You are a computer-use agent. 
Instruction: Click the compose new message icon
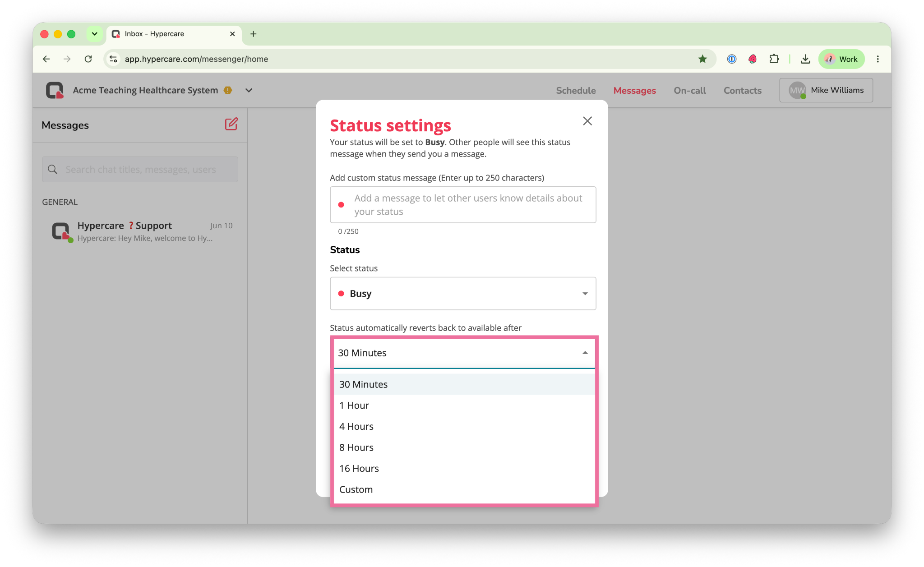coord(231,124)
